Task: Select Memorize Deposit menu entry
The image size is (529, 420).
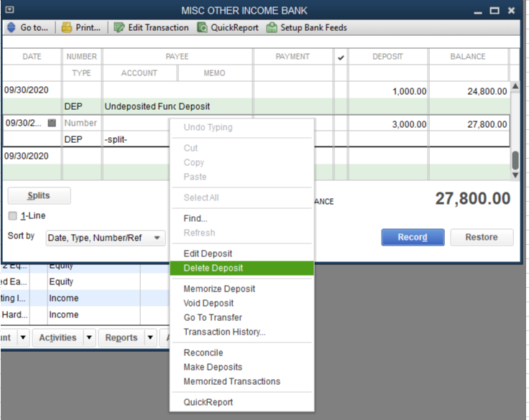Action: tap(242, 289)
